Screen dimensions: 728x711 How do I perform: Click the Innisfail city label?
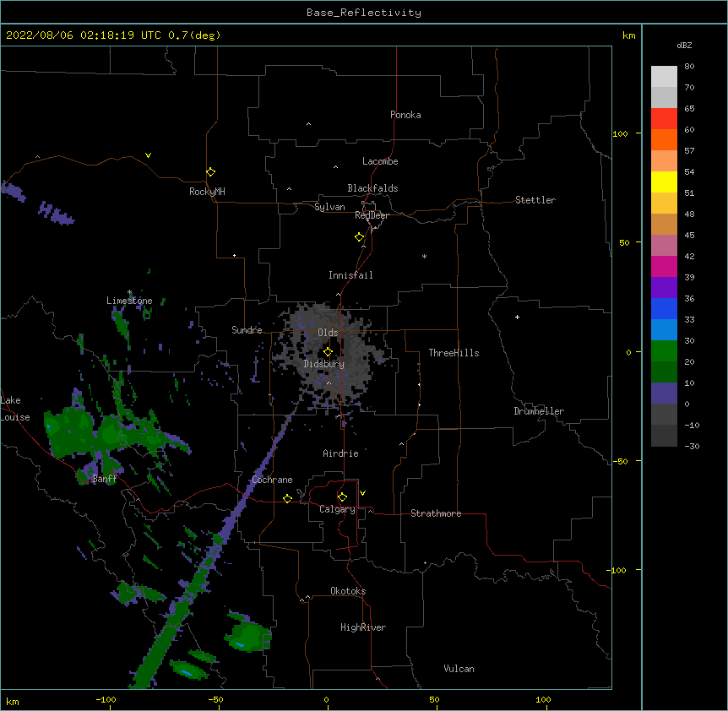tap(350, 275)
